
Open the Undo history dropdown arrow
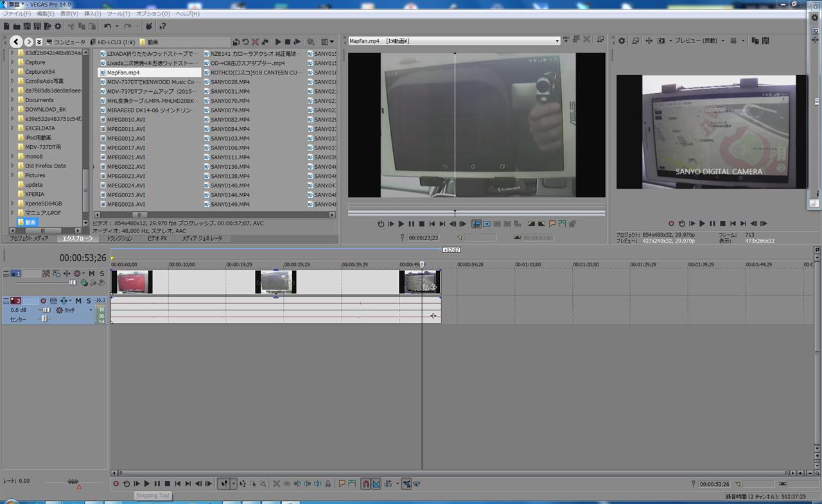(117, 26)
